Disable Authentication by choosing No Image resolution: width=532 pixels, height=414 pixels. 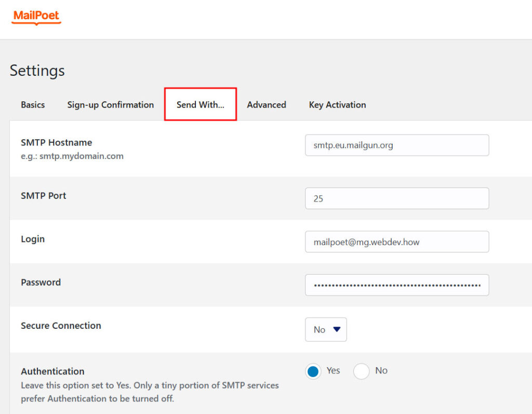coord(361,371)
